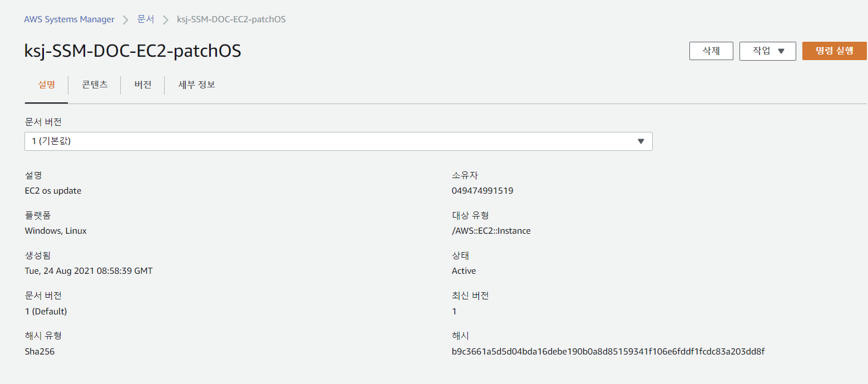Image resolution: width=868 pixels, height=384 pixels.
Task: Click the dropdown arrow on the 작업 button
Action: click(x=781, y=51)
